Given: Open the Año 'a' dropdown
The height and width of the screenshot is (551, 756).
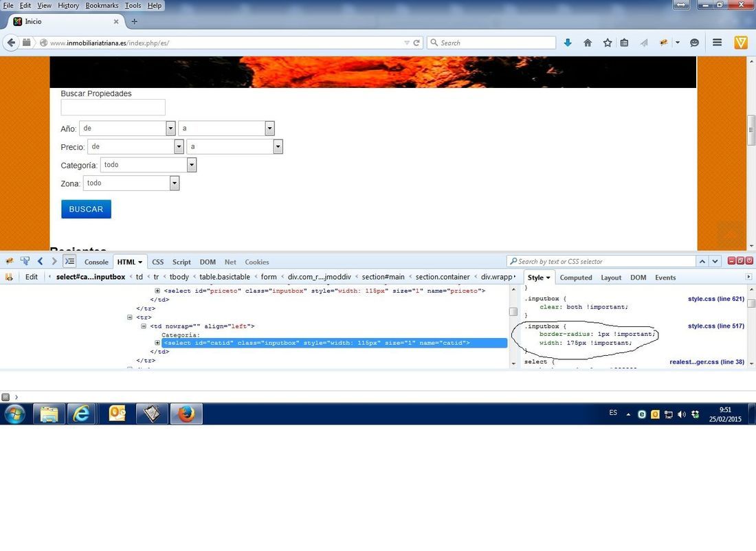Looking at the screenshot, I should [x=226, y=128].
